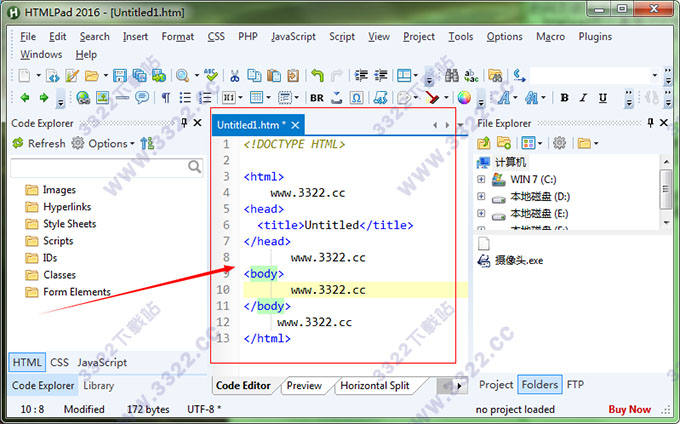
Task: Insert a paragraph with the pilcrow icon
Action: coord(165,98)
